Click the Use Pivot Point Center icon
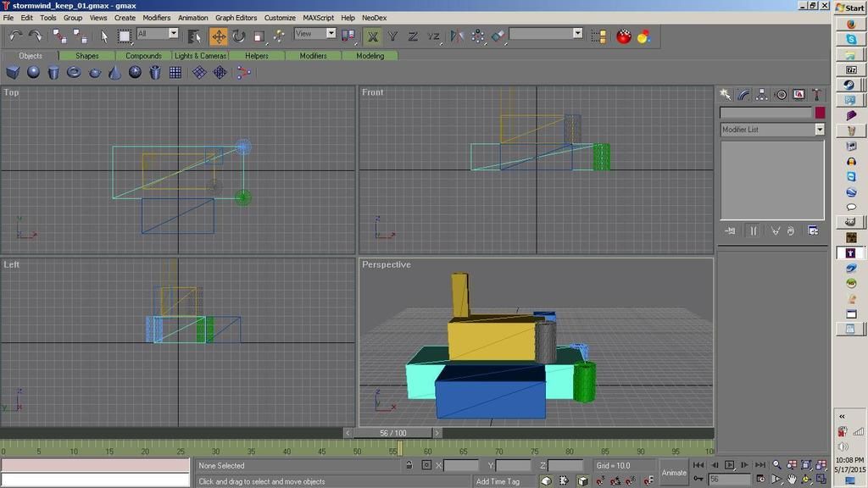Screen dimensions: 868x488 coord(348,36)
